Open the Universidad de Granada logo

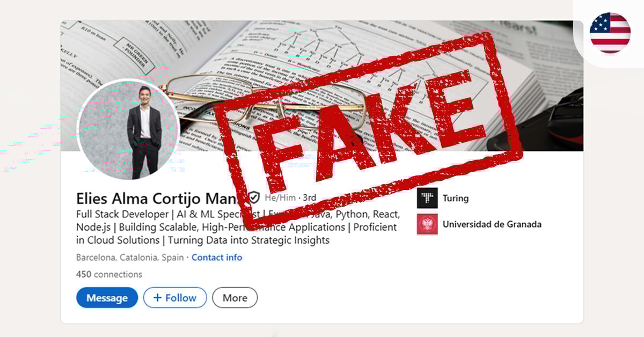pos(427,224)
